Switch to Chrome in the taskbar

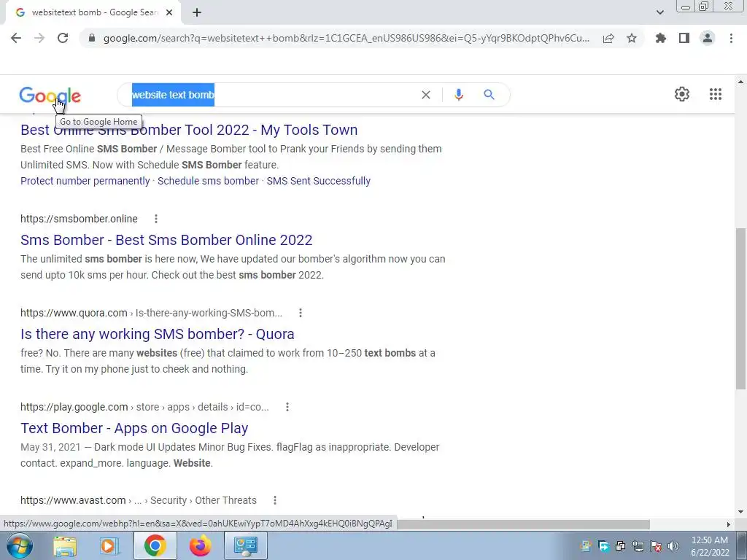(155, 545)
